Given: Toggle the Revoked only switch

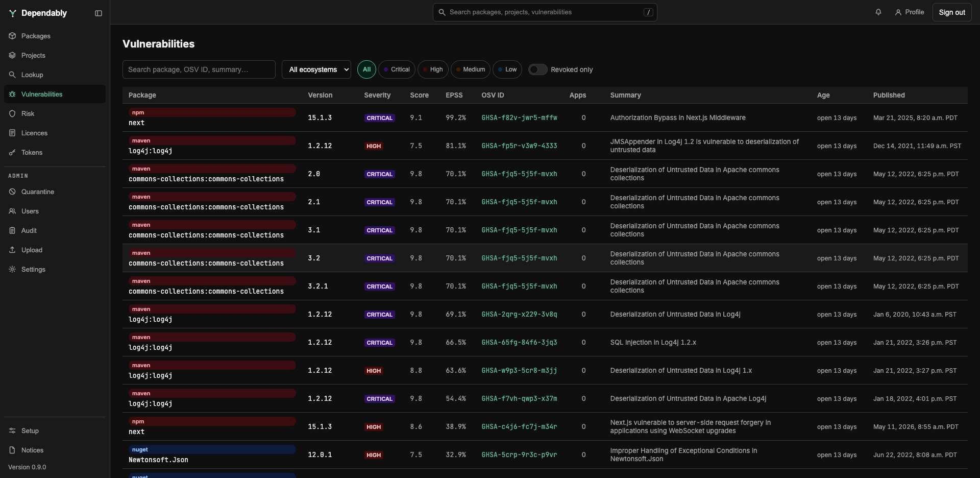Looking at the screenshot, I should pyautogui.click(x=537, y=69).
